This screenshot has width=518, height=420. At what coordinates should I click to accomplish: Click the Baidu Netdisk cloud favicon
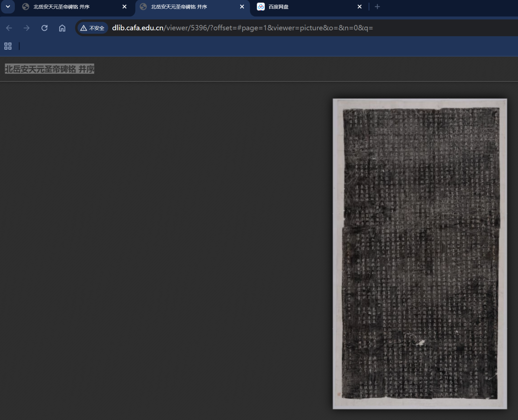pyautogui.click(x=261, y=7)
